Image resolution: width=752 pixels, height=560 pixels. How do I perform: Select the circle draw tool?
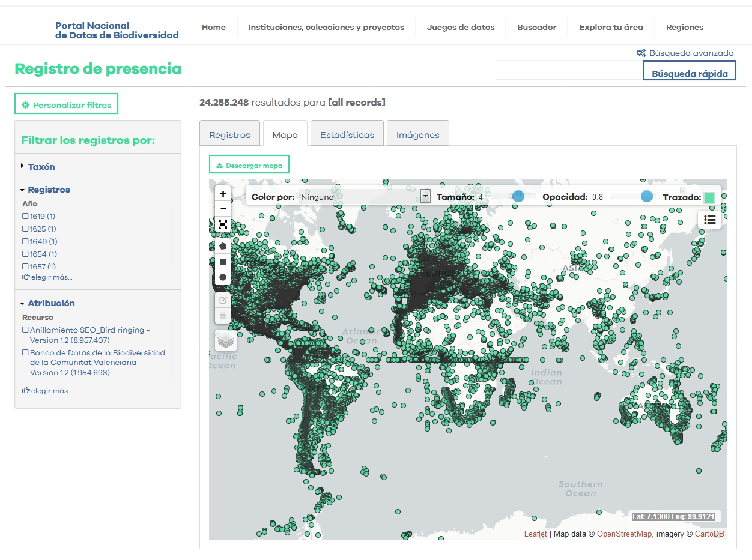223,277
